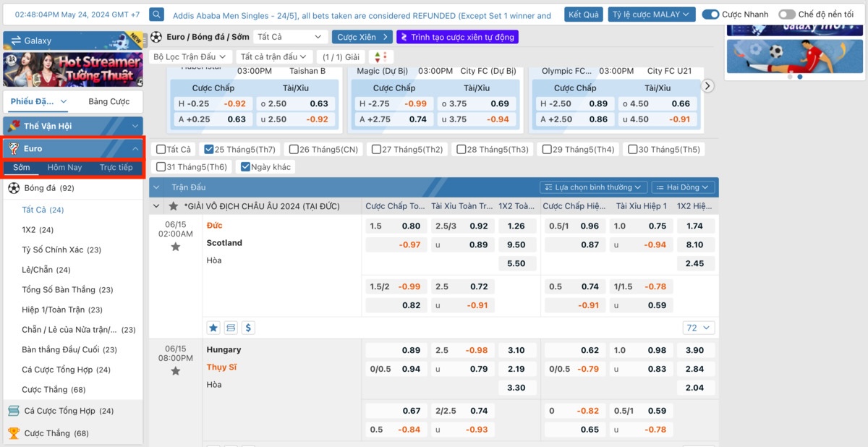Open the Bộ Lọc Trận Đấu filter dropdown
Viewport: 868px width, 447px height.
coord(190,56)
